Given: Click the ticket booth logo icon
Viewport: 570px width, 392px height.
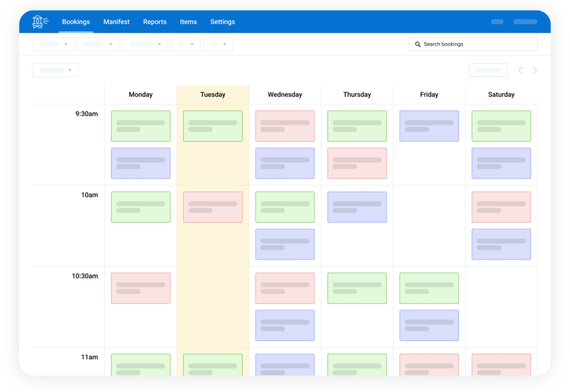Looking at the screenshot, I should coord(37,21).
